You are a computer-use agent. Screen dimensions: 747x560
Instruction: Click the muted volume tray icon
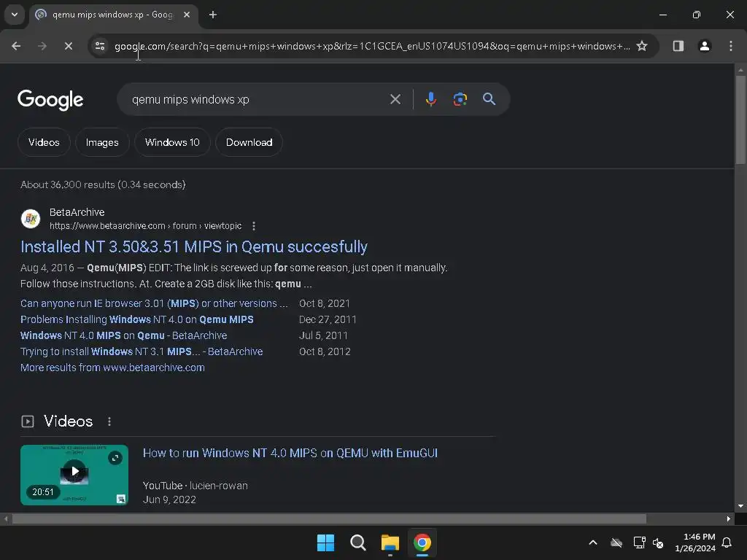(658, 542)
